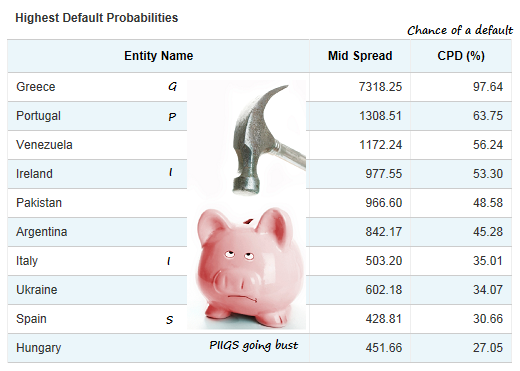
Task: Click the Hungary entity name
Action: [39, 348]
